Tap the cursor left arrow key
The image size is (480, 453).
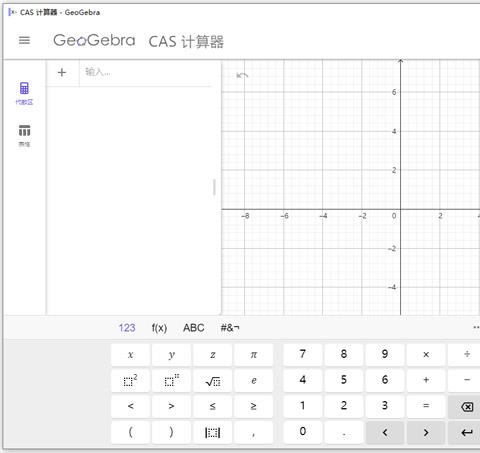coord(385,433)
